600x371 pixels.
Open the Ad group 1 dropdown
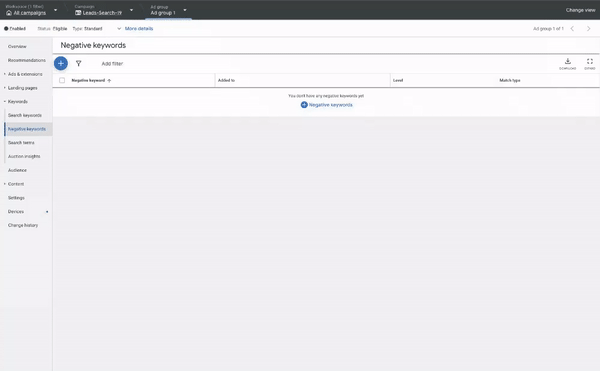(185, 10)
